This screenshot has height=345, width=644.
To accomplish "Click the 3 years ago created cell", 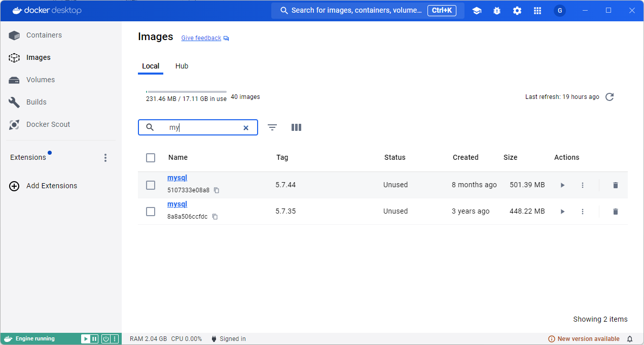I will point(471,211).
